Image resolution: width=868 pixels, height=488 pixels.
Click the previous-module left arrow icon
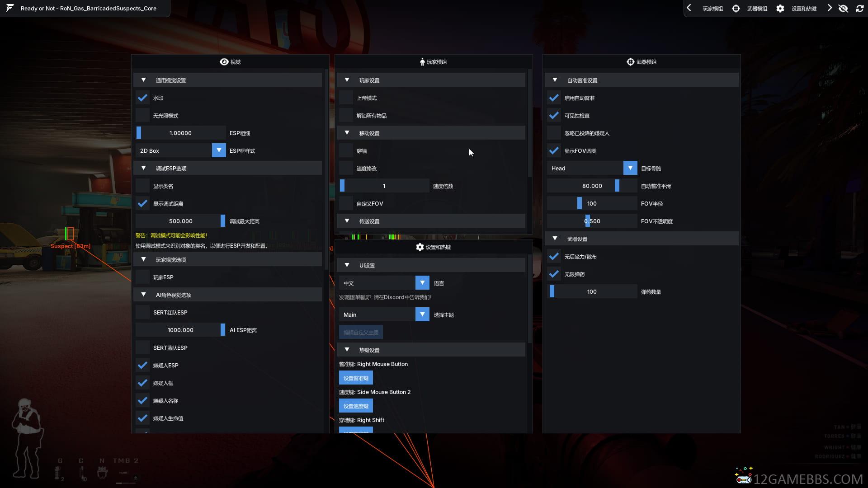coord(689,8)
